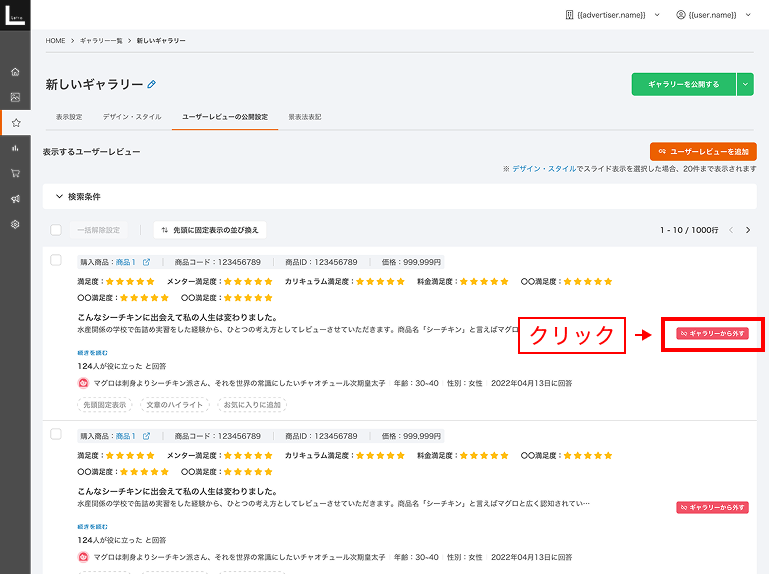769x574 pixels.
Task: Open first review's 商品1 link
Action: [x=126, y=262]
